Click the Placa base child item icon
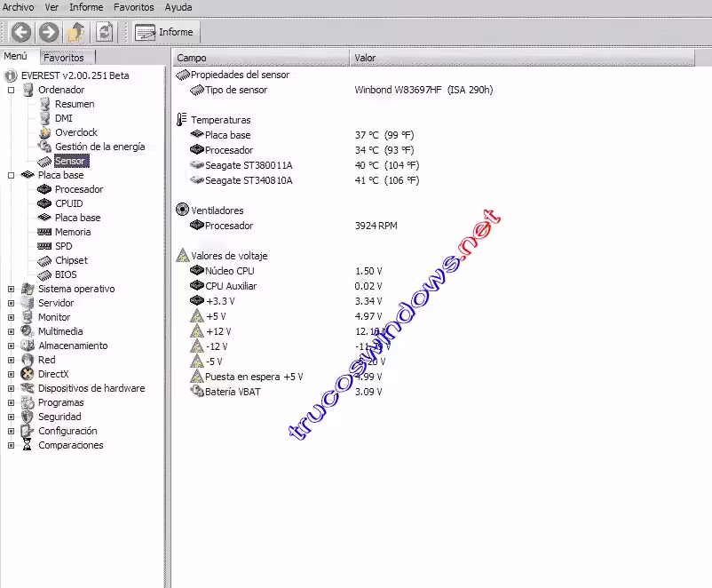This screenshot has height=588, width=712. [x=44, y=218]
